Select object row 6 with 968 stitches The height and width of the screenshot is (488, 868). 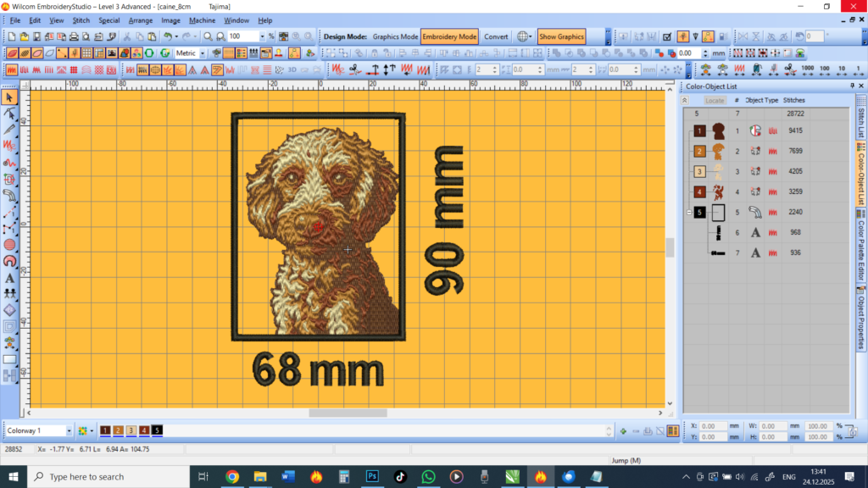766,232
